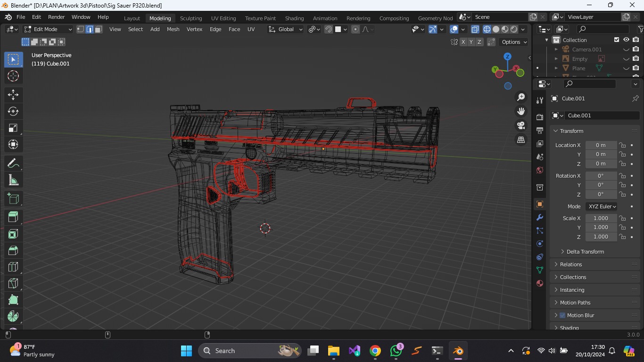
Task: Hide Collection with its eye icon
Action: point(626,40)
